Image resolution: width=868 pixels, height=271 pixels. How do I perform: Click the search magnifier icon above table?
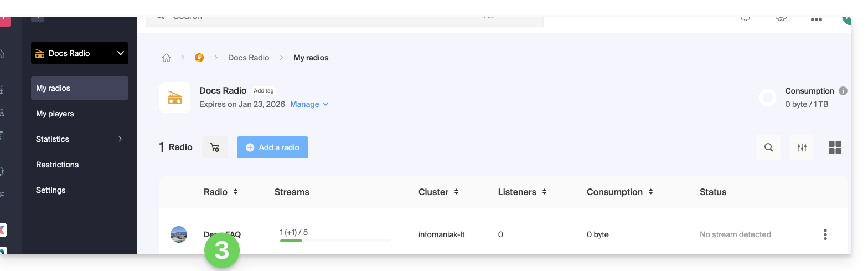[768, 147]
